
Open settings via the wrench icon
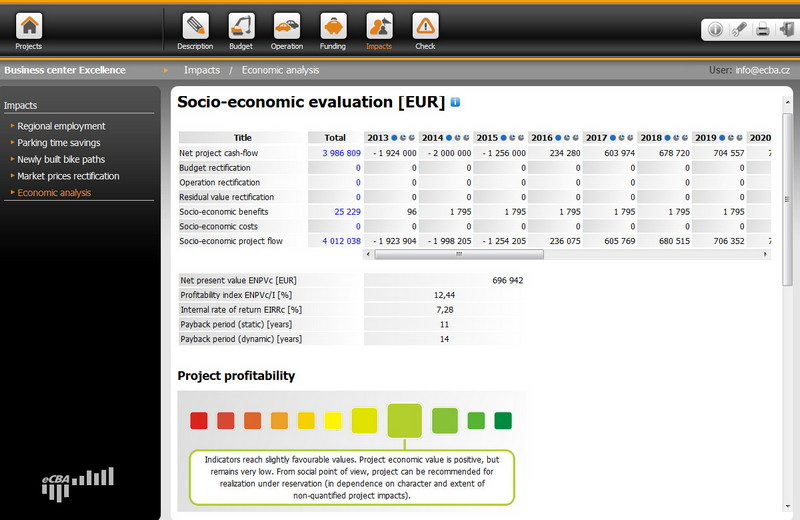739,30
